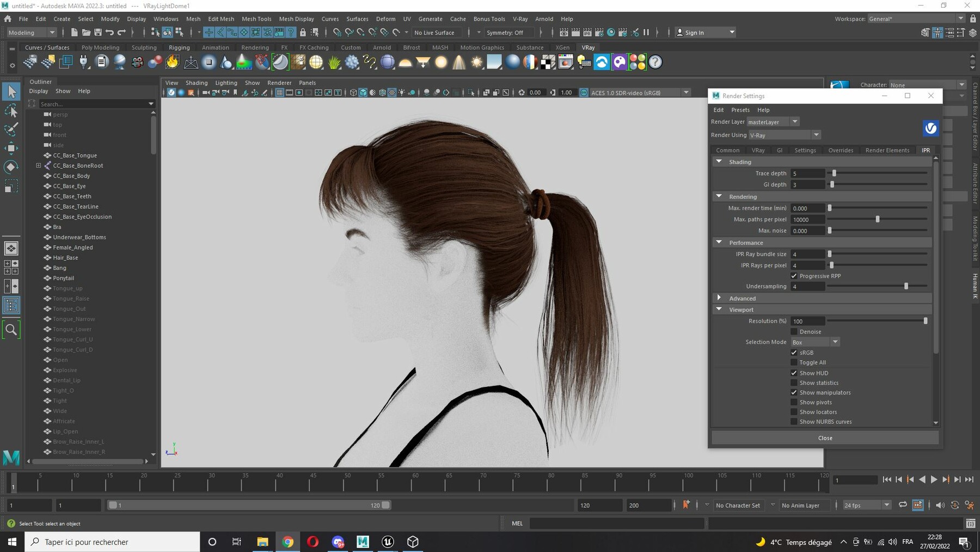Open the Deform menu
980x552 pixels.
click(x=385, y=19)
